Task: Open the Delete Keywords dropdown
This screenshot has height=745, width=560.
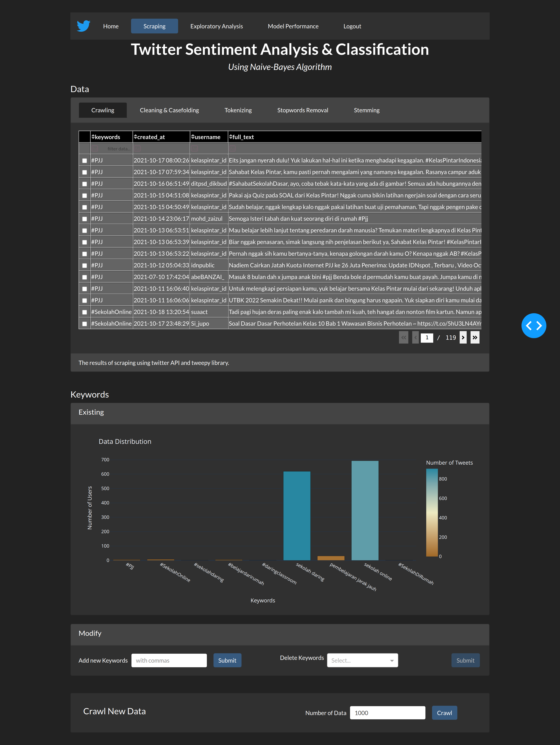Action: (x=358, y=660)
